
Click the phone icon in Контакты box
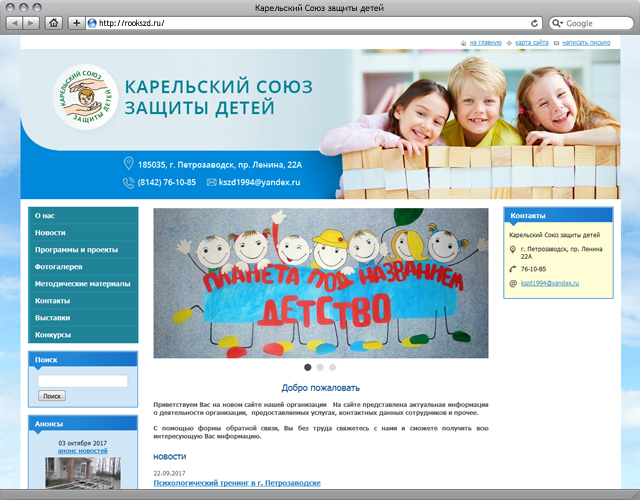(513, 269)
